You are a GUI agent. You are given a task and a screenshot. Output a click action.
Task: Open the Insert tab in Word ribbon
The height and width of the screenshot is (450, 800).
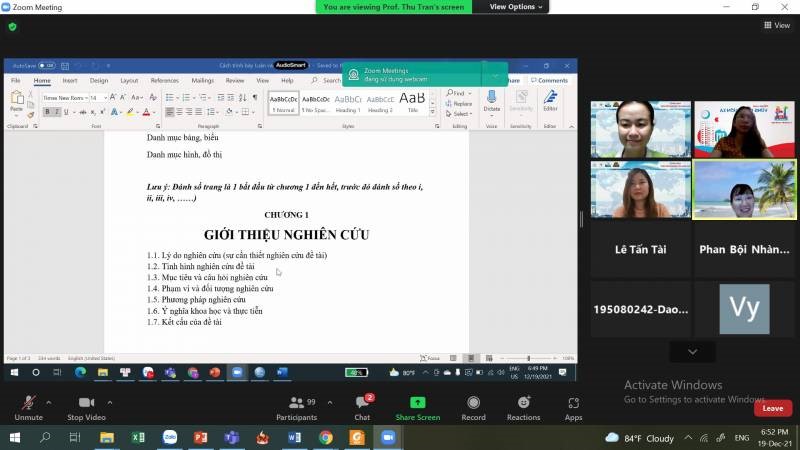click(70, 80)
